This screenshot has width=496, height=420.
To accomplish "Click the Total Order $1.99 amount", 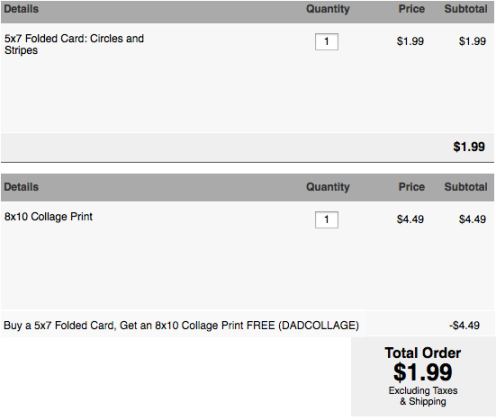I will click(x=423, y=372).
